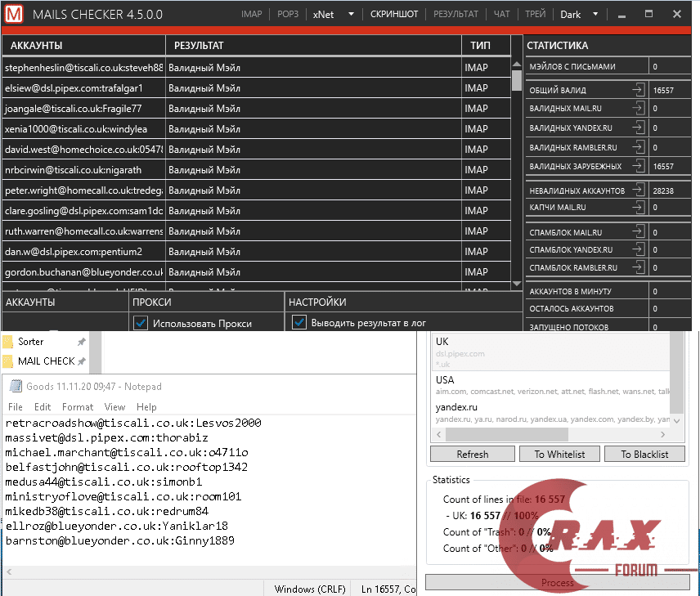Click the pin icon next to Sorter folder
Screen dimensions: 700x596
(x=81, y=342)
